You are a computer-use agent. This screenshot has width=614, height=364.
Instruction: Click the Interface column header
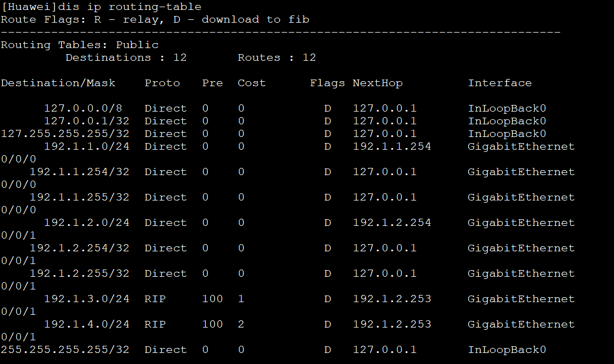click(500, 83)
